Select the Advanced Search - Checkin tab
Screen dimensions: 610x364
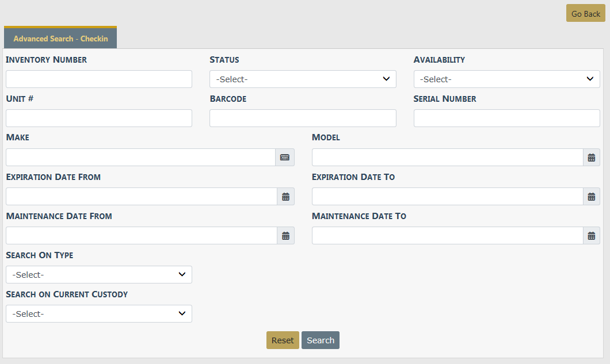point(60,39)
